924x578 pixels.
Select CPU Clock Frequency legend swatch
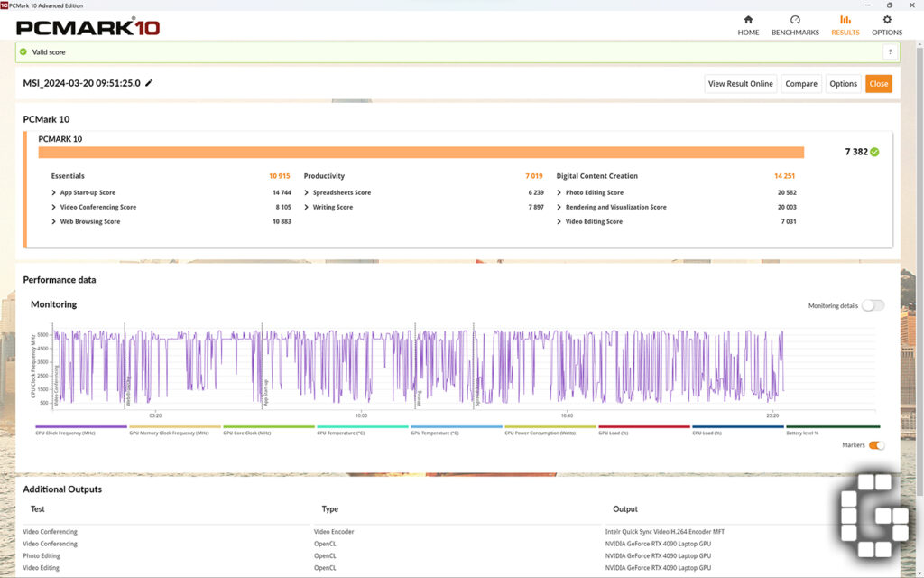80,426
